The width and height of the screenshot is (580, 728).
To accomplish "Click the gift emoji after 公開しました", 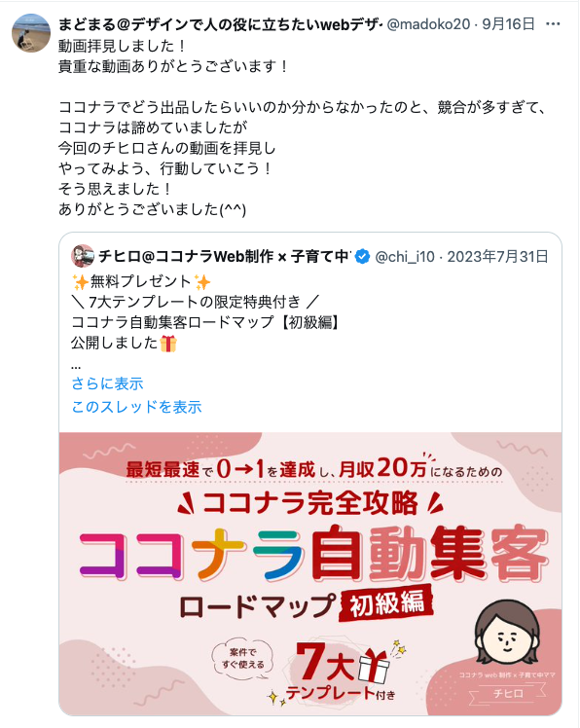I will (x=168, y=344).
